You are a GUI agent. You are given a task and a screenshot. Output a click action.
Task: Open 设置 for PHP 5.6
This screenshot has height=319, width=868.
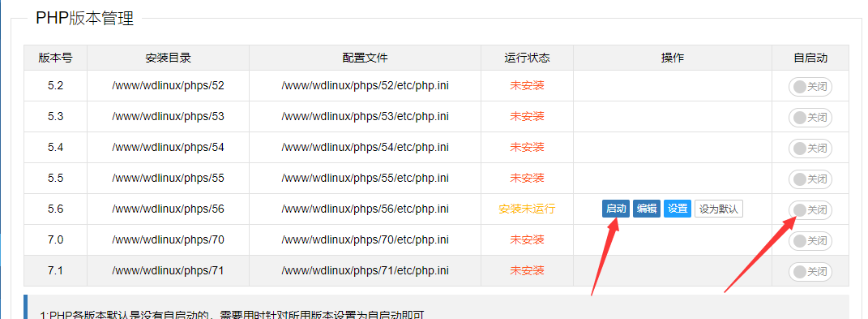pos(678,209)
